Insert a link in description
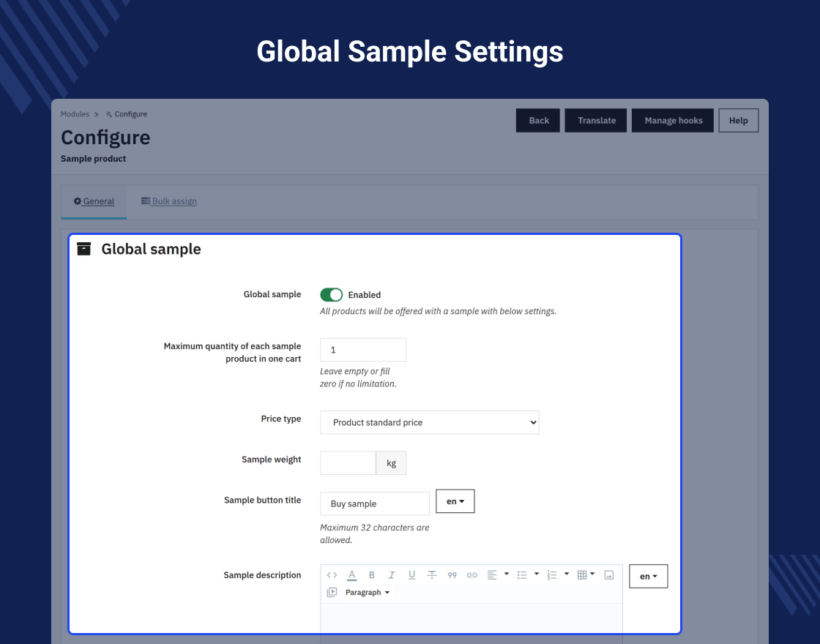The width and height of the screenshot is (820, 644). 471,575
